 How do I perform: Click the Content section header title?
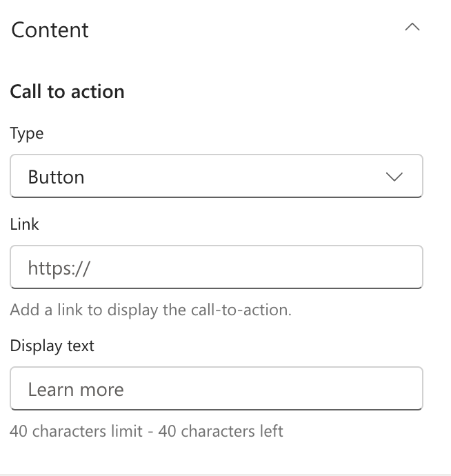[50, 30]
